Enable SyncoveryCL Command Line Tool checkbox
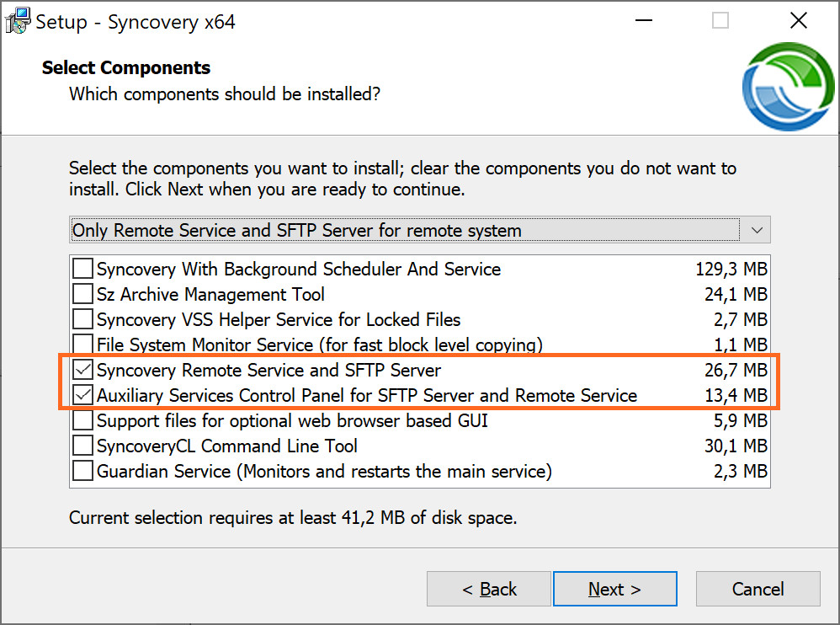 click(82, 446)
